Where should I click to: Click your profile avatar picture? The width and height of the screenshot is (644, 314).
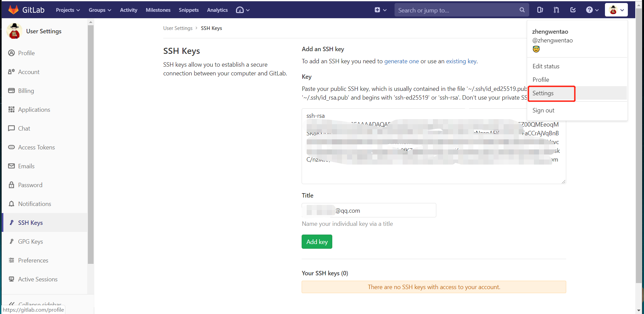[613, 10]
